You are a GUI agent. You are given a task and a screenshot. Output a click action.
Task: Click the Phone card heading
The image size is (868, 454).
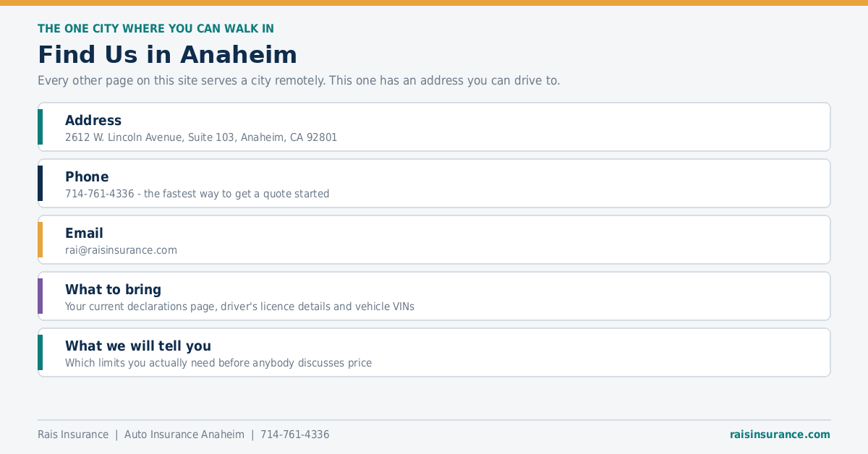tap(87, 177)
